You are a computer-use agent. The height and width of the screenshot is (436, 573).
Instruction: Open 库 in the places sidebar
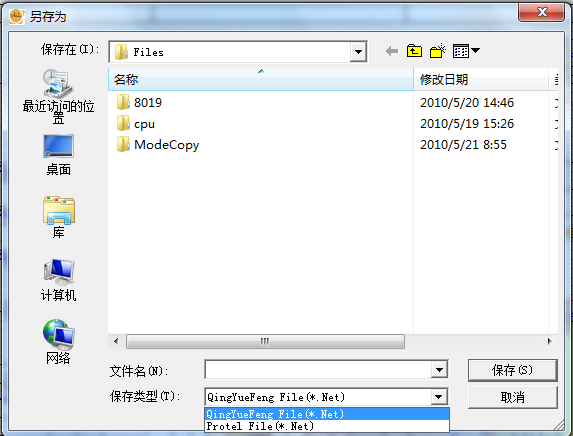[x=58, y=217]
